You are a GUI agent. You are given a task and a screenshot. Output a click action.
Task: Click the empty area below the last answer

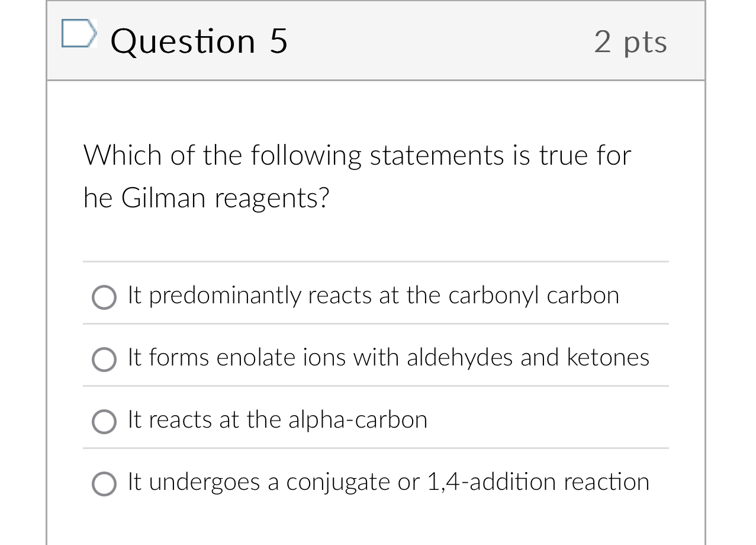coord(375,524)
